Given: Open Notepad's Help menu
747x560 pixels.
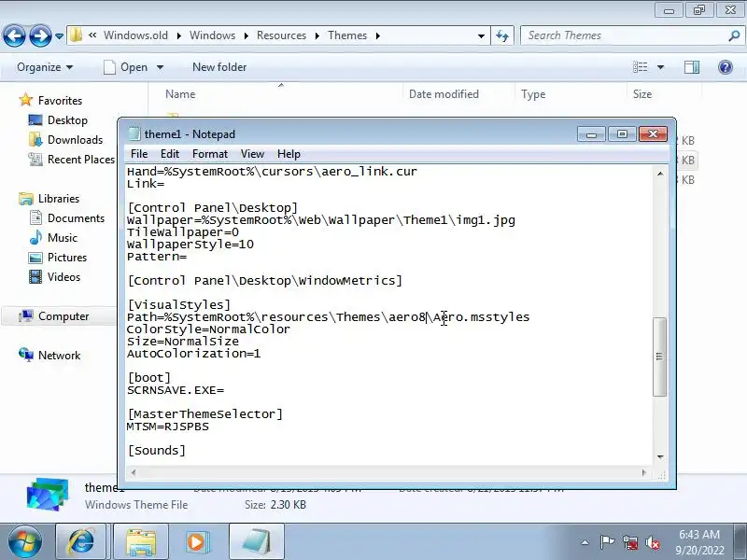Looking at the screenshot, I should pyautogui.click(x=289, y=154).
